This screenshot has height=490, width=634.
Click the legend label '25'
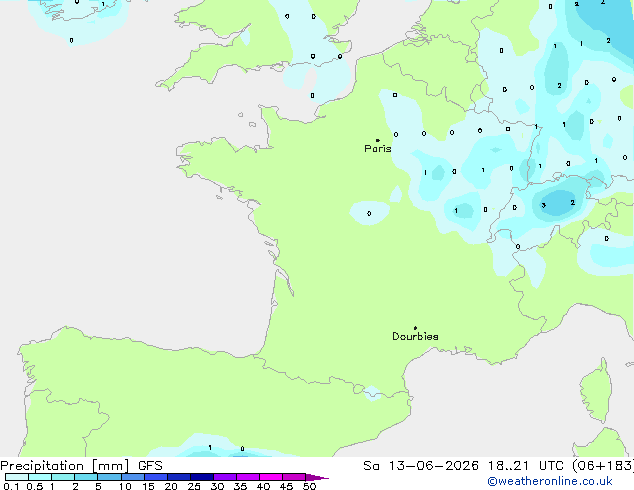coord(194,486)
